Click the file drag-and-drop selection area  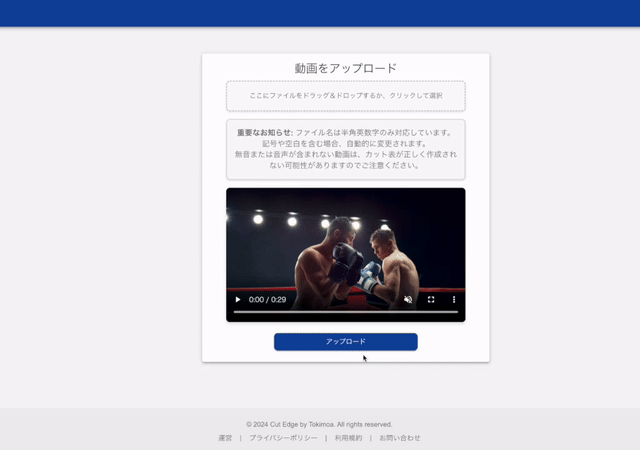(x=345, y=96)
